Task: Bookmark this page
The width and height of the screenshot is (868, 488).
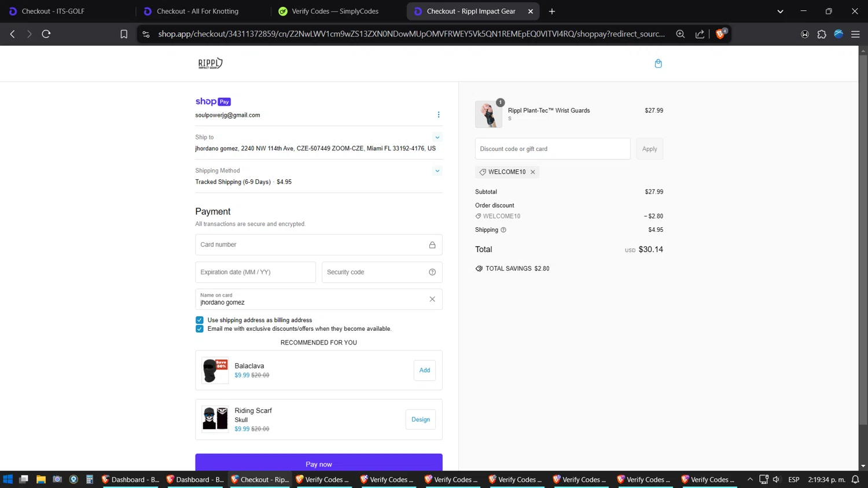Action: pyautogui.click(x=124, y=34)
